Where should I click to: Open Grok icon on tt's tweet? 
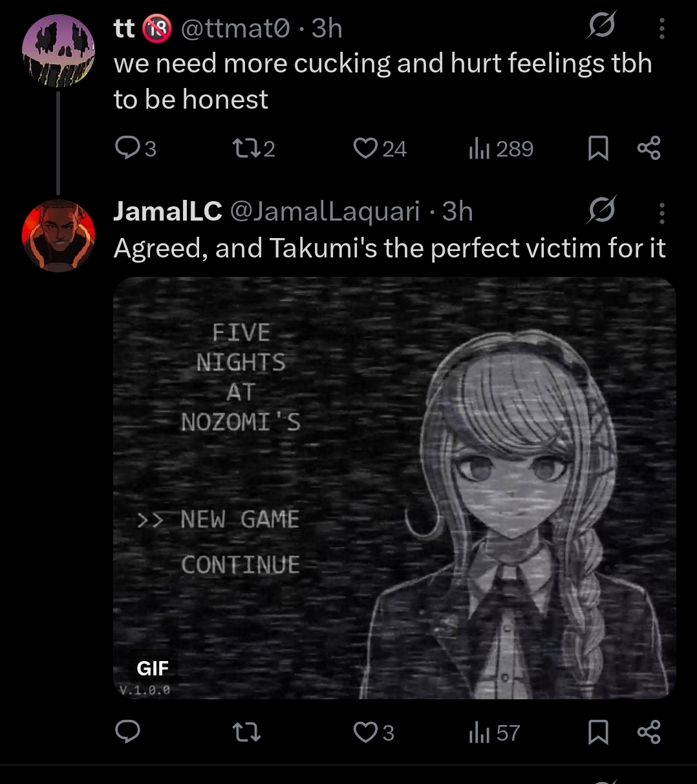pyautogui.click(x=602, y=27)
